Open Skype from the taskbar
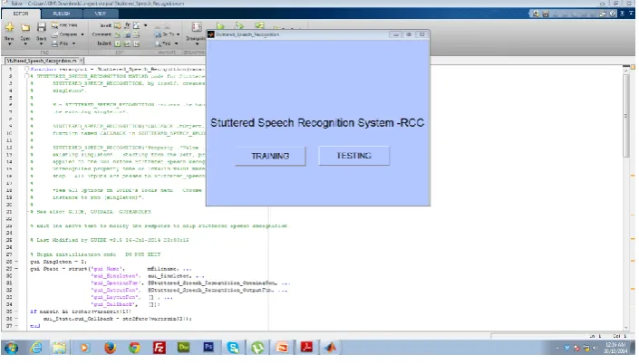The image size is (639, 364). pyautogui.click(x=233, y=348)
